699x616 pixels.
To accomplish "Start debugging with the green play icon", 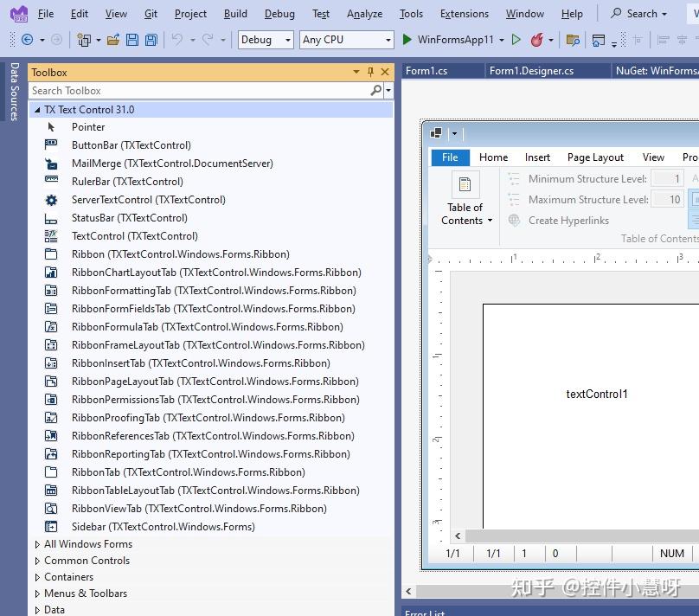I will 407,40.
